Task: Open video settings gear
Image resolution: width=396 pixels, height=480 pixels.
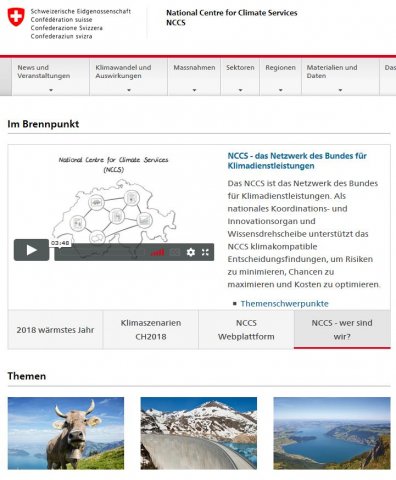Action: tap(191, 252)
